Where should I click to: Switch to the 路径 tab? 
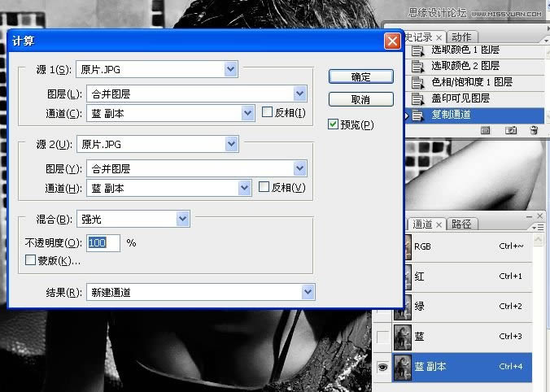[x=461, y=224]
